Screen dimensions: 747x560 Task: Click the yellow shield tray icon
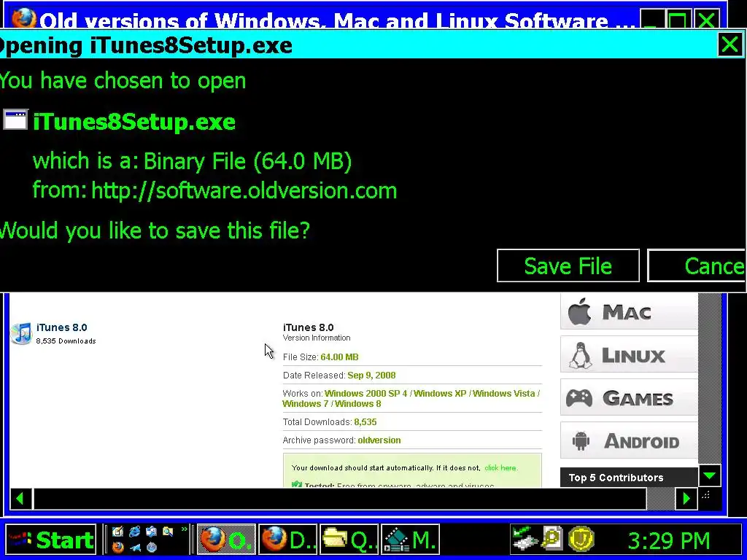(581, 540)
